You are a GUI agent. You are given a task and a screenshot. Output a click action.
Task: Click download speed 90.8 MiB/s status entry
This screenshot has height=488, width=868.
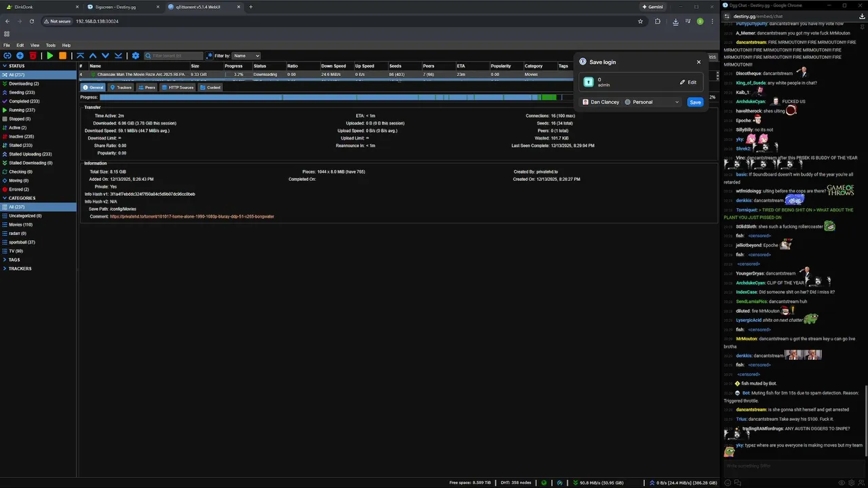(x=599, y=483)
